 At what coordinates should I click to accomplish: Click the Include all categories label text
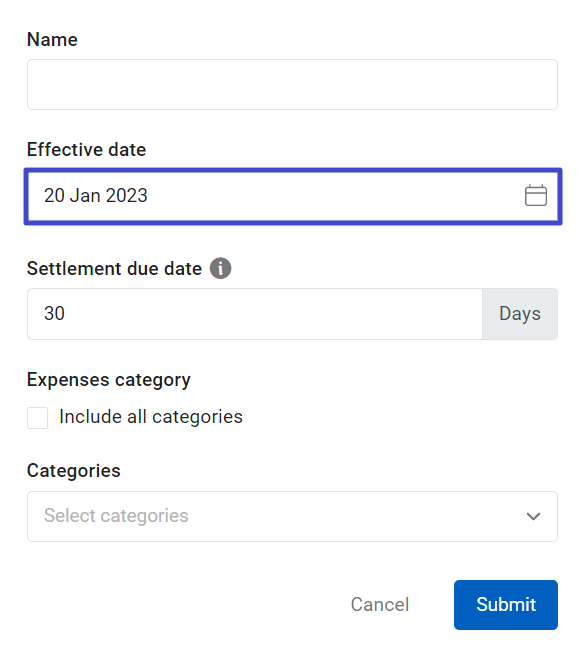click(x=151, y=417)
